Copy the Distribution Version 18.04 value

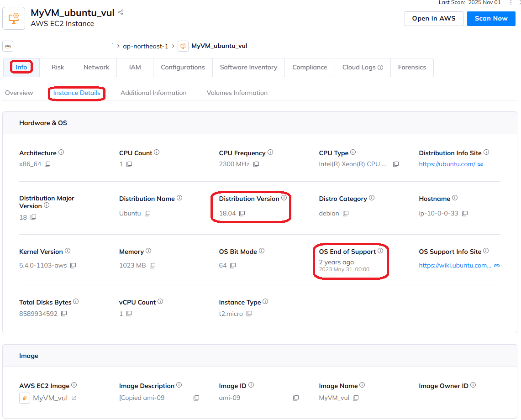coord(242,213)
